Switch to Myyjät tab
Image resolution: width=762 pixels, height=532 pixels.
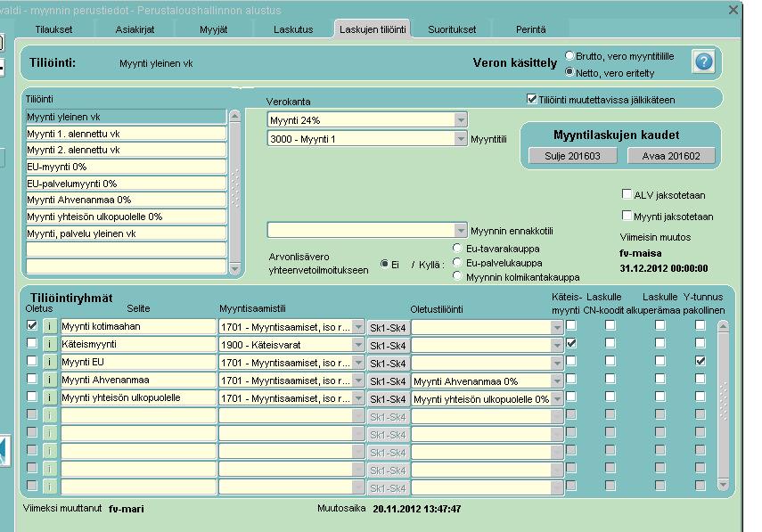213,29
